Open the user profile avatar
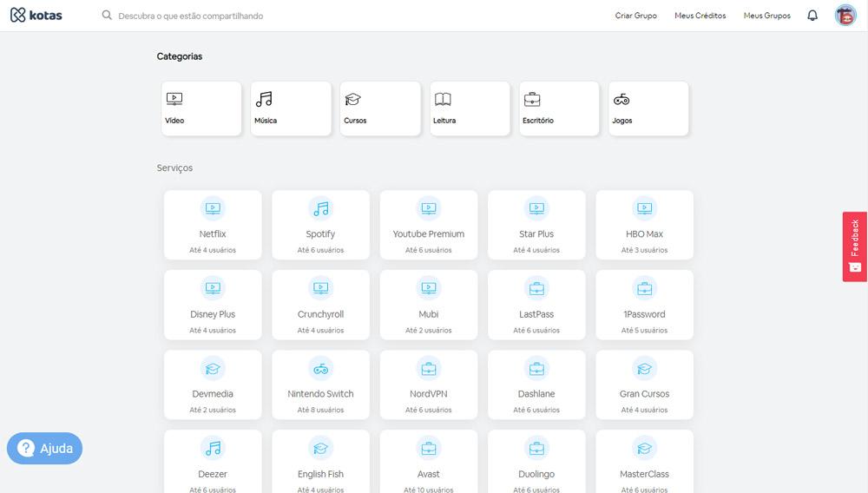This screenshot has width=868, height=493. pyautogui.click(x=845, y=16)
